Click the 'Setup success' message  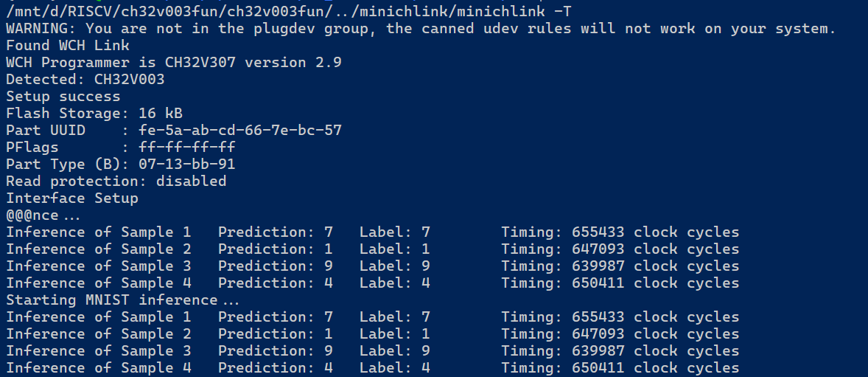tap(63, 97)
